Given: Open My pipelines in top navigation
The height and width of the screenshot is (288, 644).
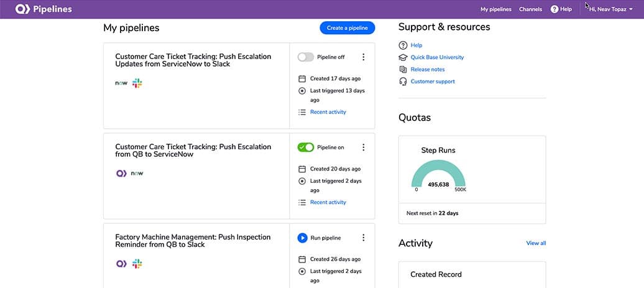Looking at the screenshot, I should pos(495,9).
